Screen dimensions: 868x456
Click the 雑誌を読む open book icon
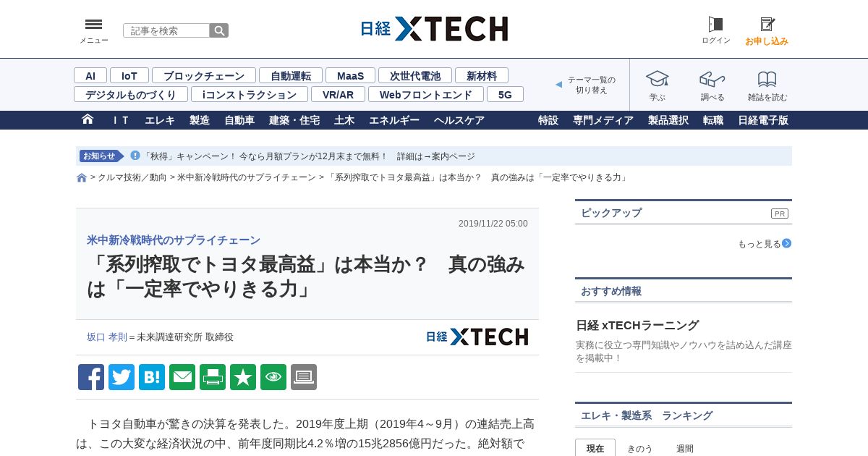(767, 79)
